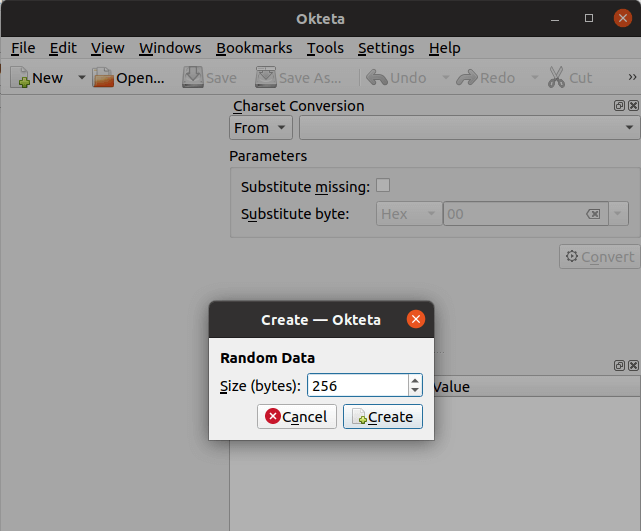The width and height of the screenshot is (641, 531).
Task: Open the Help menu
Action: (444, 48)
